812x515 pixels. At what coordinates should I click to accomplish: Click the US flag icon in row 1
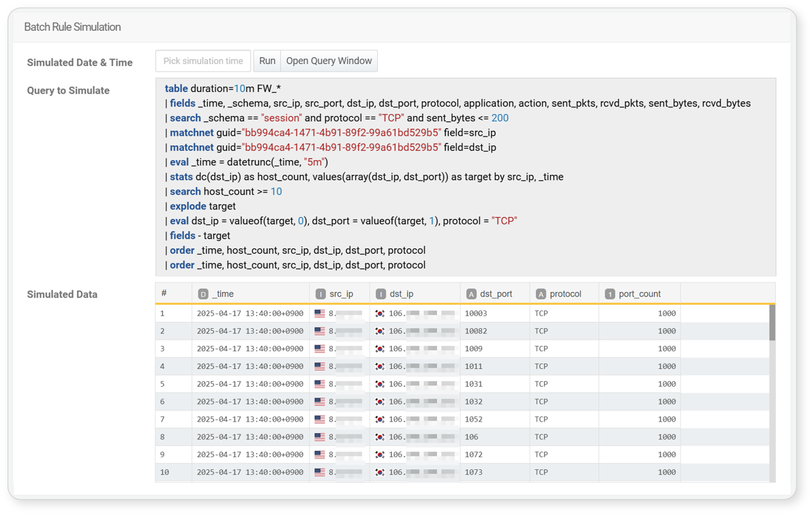click(320, 314)
